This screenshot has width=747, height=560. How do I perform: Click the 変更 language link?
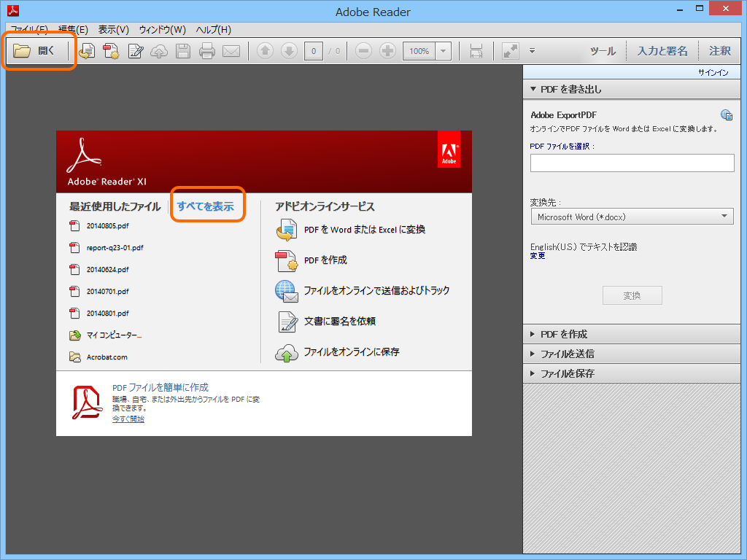(538, 256)
